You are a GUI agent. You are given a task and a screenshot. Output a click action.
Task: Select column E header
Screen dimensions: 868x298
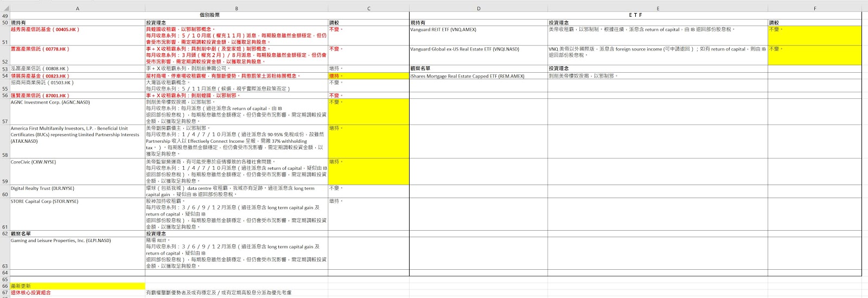pos(658,9)
